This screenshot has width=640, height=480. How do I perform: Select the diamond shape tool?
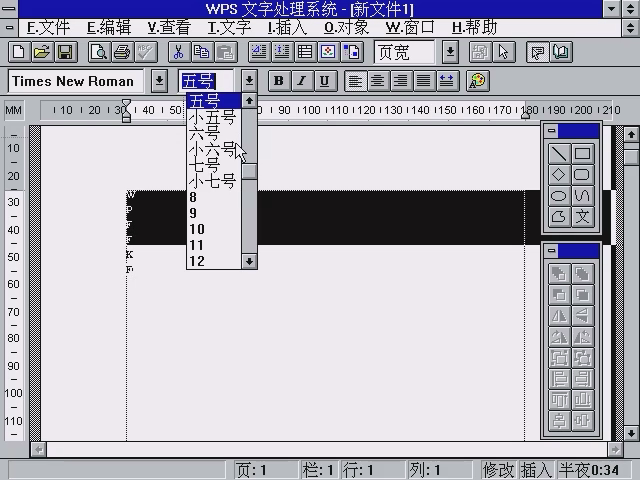[x=559, y=175]
